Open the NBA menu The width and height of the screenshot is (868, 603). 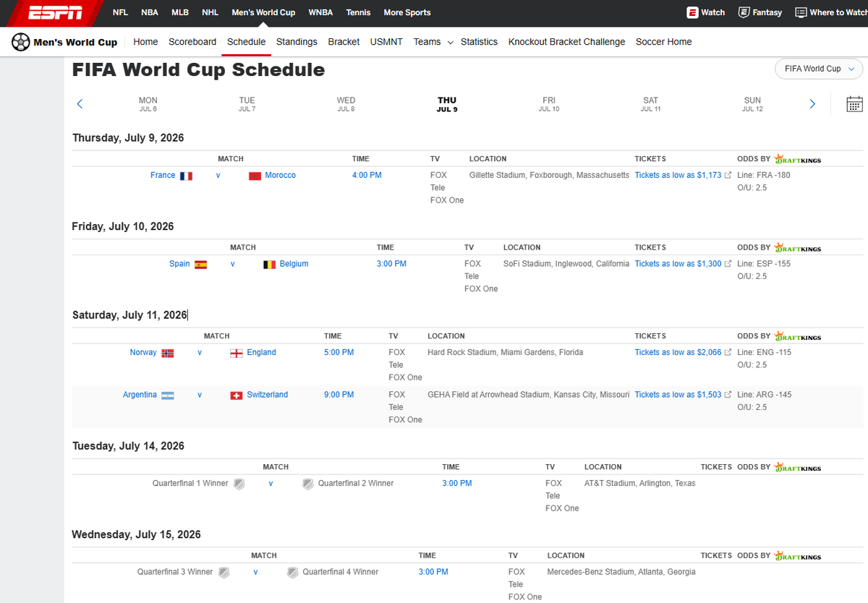pyautogui.click(x=150, y=12)
